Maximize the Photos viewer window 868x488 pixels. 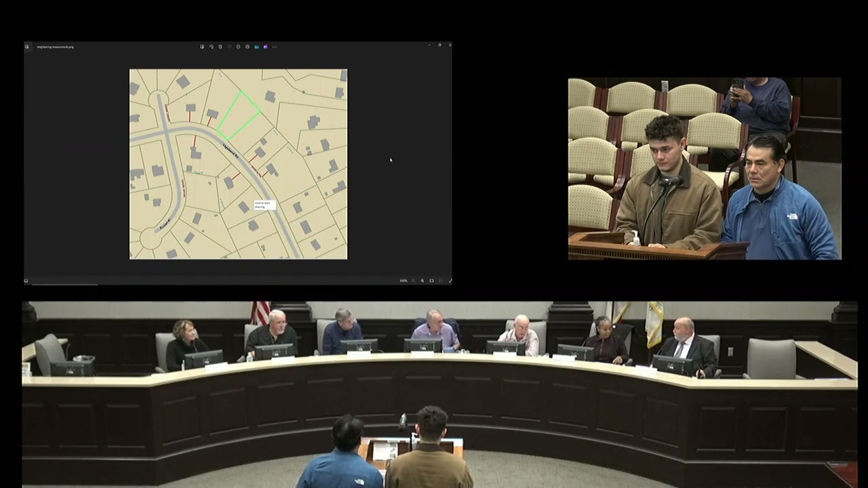coord(439,45)
